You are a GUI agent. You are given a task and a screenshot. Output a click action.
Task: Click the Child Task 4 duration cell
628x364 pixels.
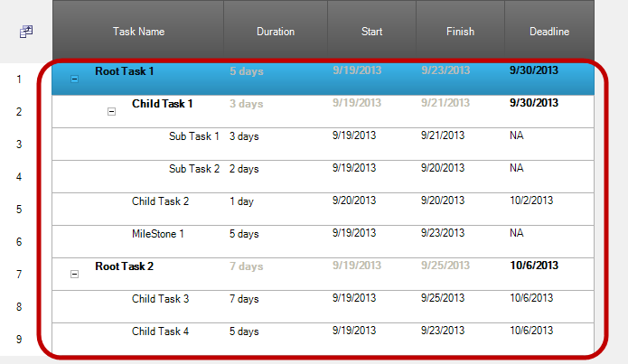(x=244, y=331)
